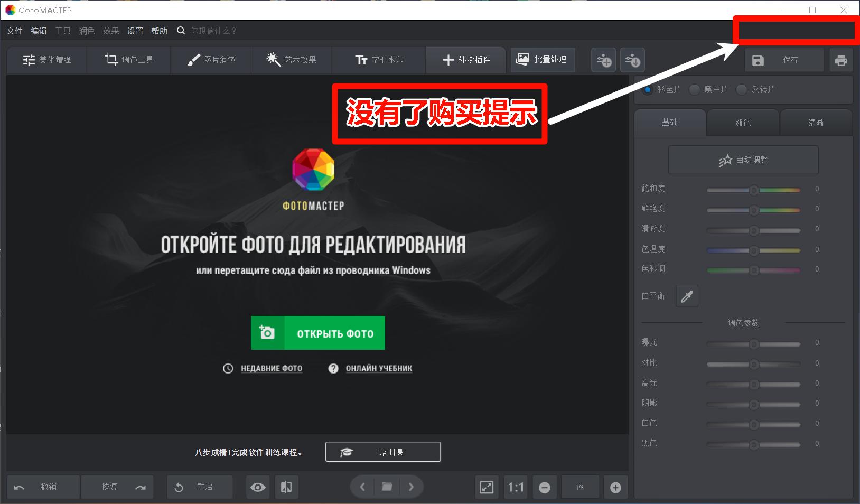The width and height of the screenshot is (860, 504).
Task: Zoom out with the minus icon
Action: click(545, 488)
